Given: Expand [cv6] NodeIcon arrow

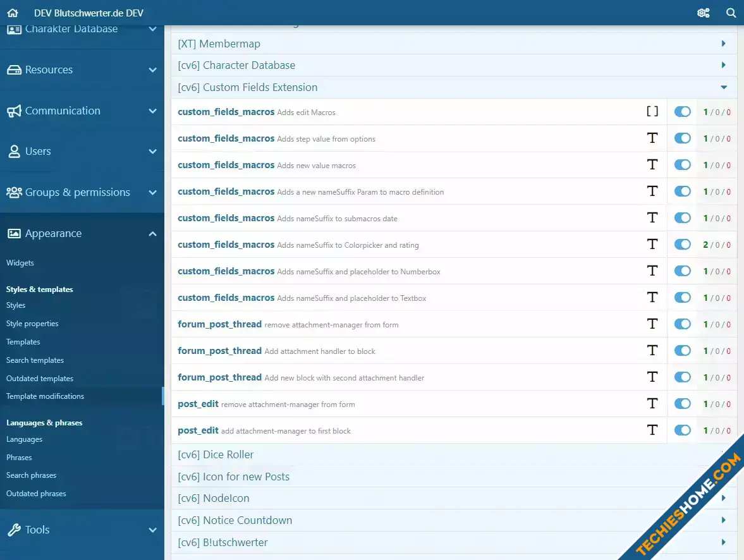Looking at the screenshot, I should [724, 498].
